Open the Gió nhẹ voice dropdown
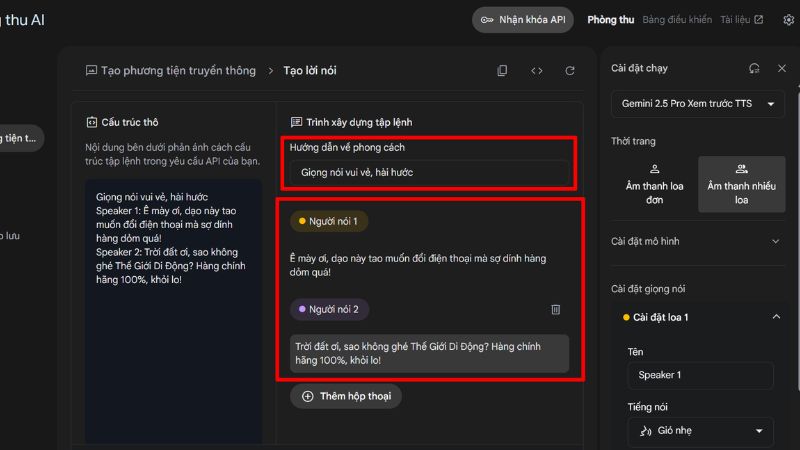 click(x=700, y=431)
